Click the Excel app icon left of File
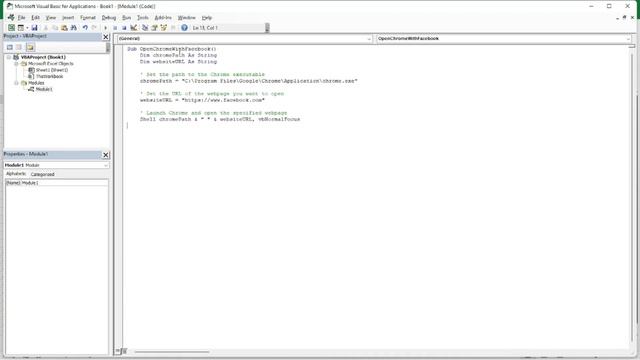 click(11, 18)
